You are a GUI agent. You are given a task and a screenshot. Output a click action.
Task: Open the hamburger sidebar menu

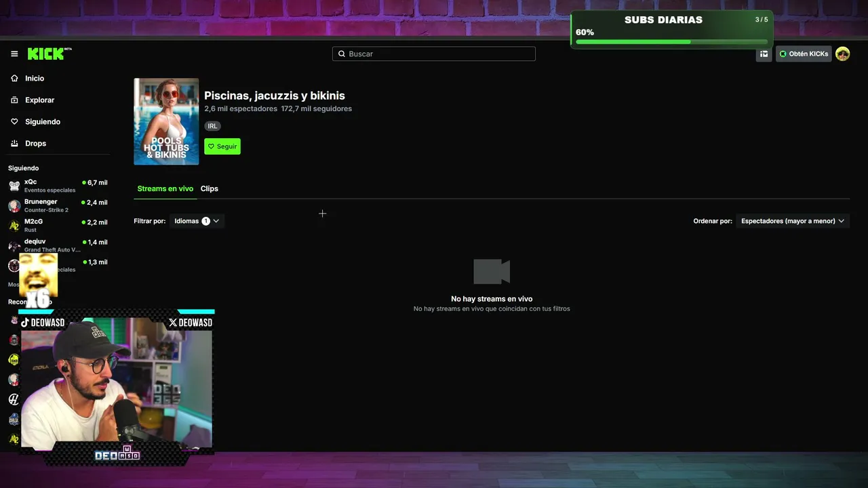pos(14,54)
